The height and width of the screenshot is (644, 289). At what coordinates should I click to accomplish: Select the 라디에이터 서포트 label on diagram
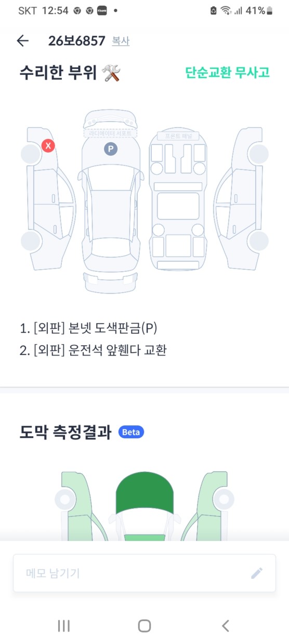[x=110, y=133]
